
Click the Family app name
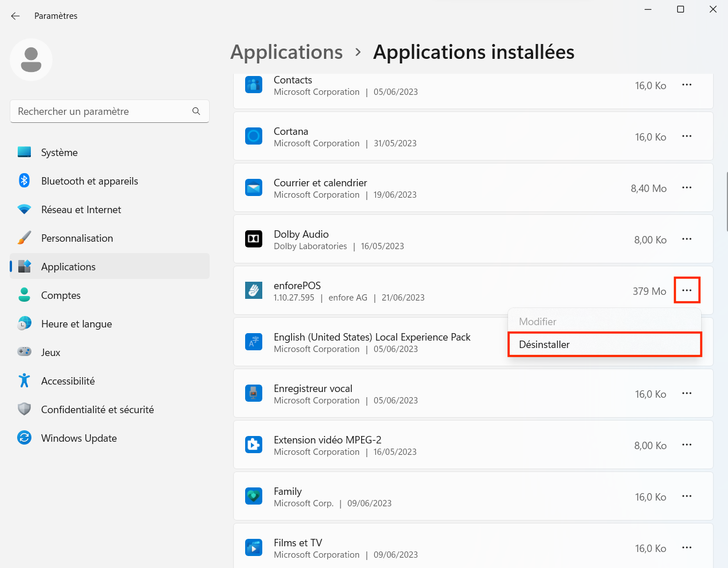tap(287, 491)
